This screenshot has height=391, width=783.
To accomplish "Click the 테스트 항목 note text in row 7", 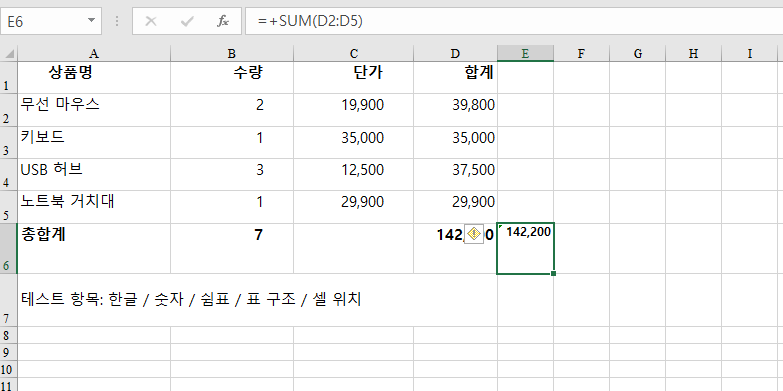I will 191,300.
